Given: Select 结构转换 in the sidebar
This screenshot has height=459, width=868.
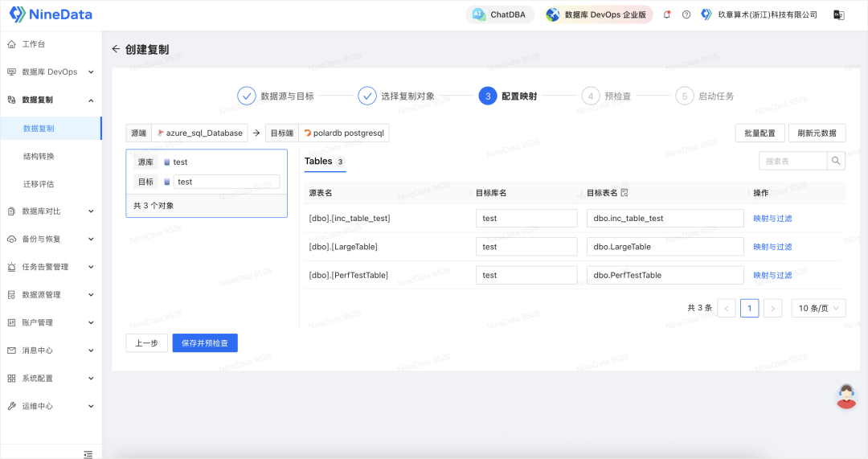Looking at the screenshot, I should (39, 156).
